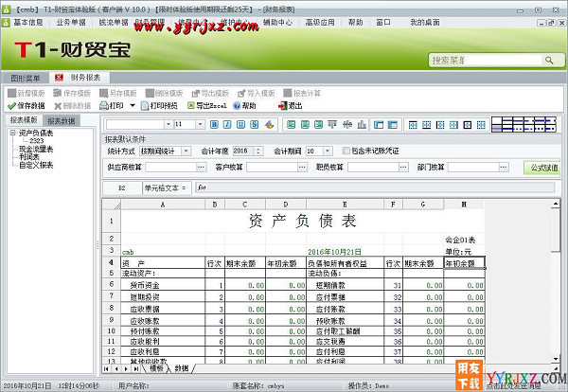
Task: Switch to the 数据 sheet tab
Action: click(182, 368)
